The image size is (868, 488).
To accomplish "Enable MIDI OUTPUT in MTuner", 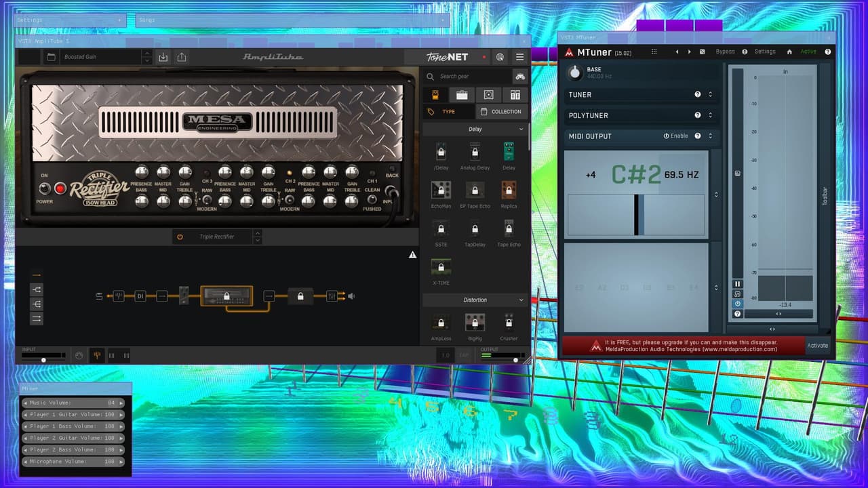I will click(675, 136).
